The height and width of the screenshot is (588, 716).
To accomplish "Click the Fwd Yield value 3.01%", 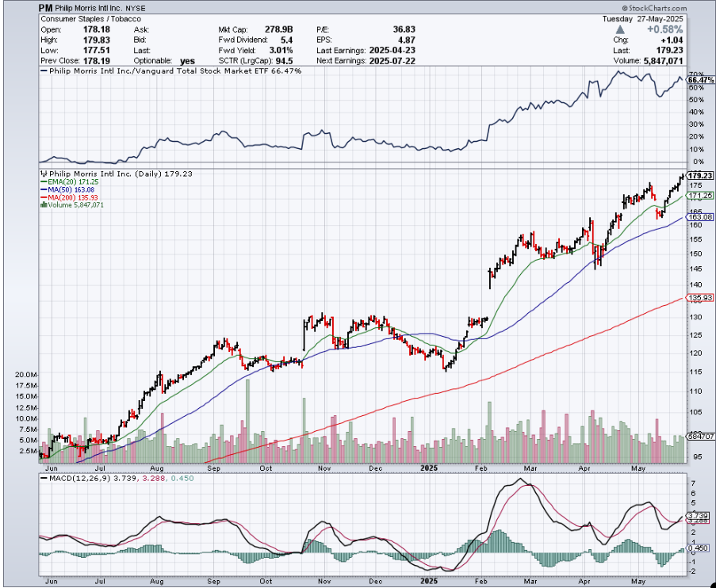I will [281, 50].
